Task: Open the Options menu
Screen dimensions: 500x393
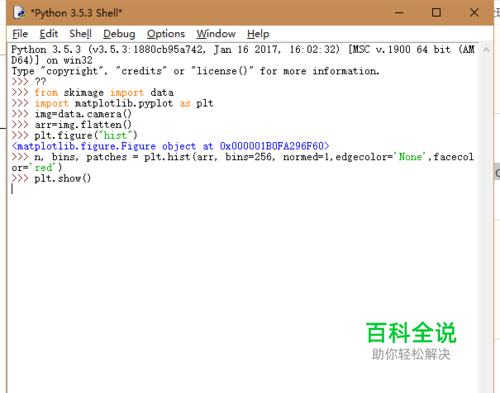Action: click(166, 34)
